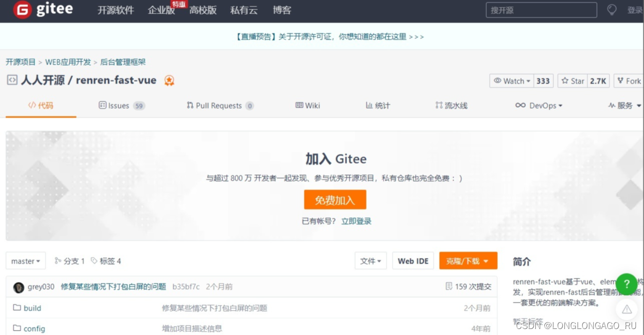Click the Web IDE button

pos(413,261)
